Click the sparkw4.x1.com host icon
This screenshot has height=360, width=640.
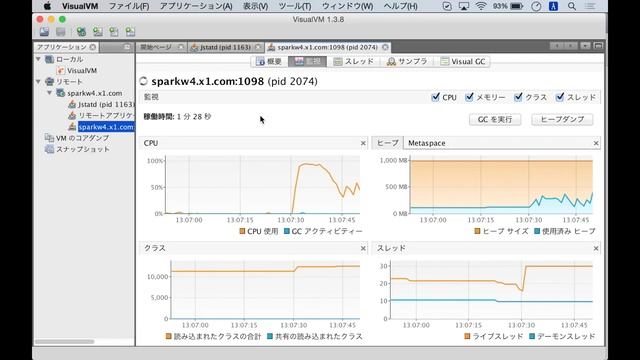pyautogui.click(x=61, y=93)
